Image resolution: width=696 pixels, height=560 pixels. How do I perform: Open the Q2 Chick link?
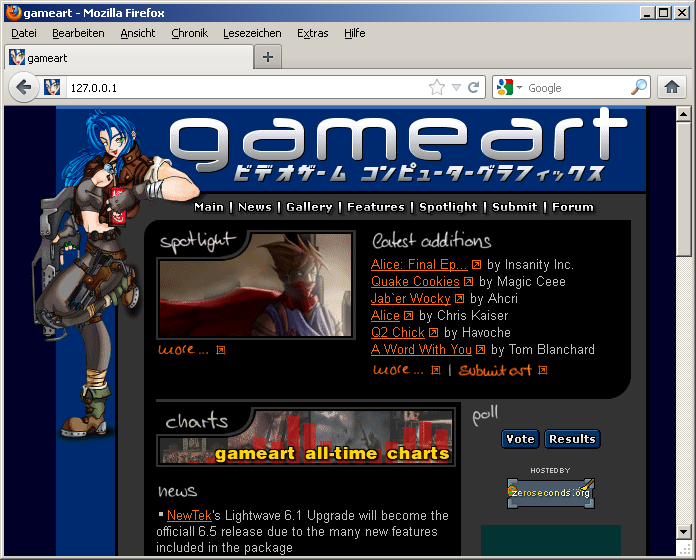pyautogui.click(x=398, y=332)
